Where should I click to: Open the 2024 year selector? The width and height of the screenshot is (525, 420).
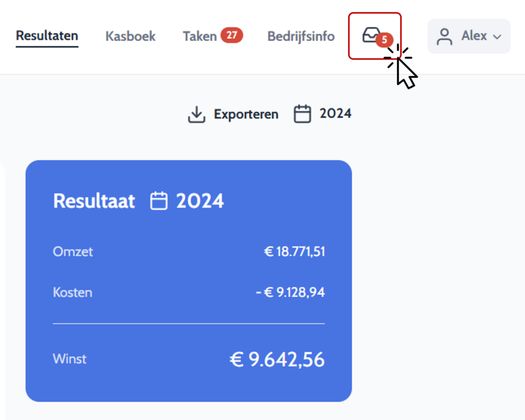(323, 114)
